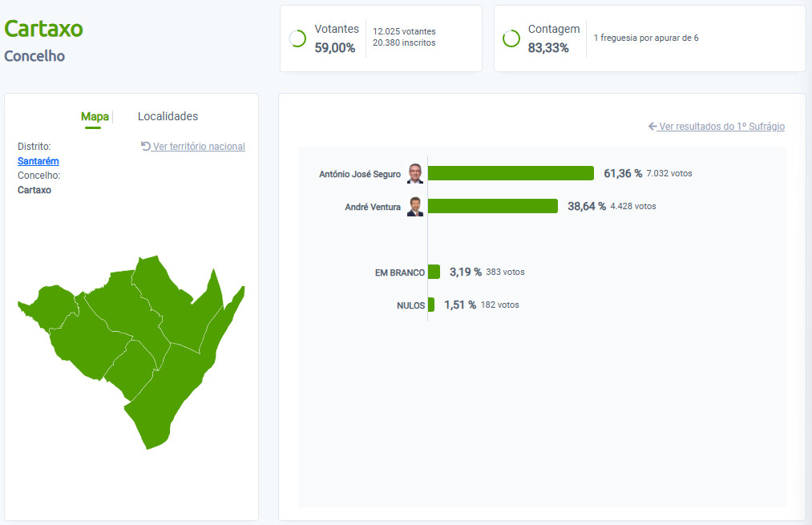Click the EM BRANCO green bar
Viewport: 812px width, 525px height.
pyautogui.click(x=434, y=272)
